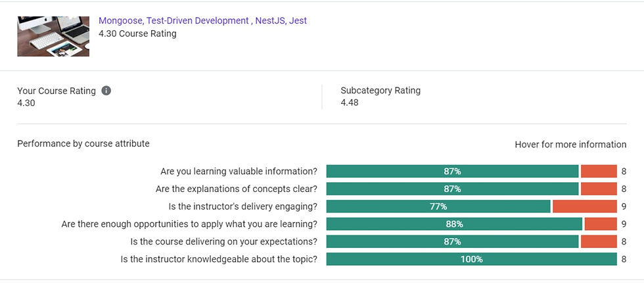Click the 'Performance by course attribute' heading
Viewport: 644px width, 288px height.
coord(83,143)
